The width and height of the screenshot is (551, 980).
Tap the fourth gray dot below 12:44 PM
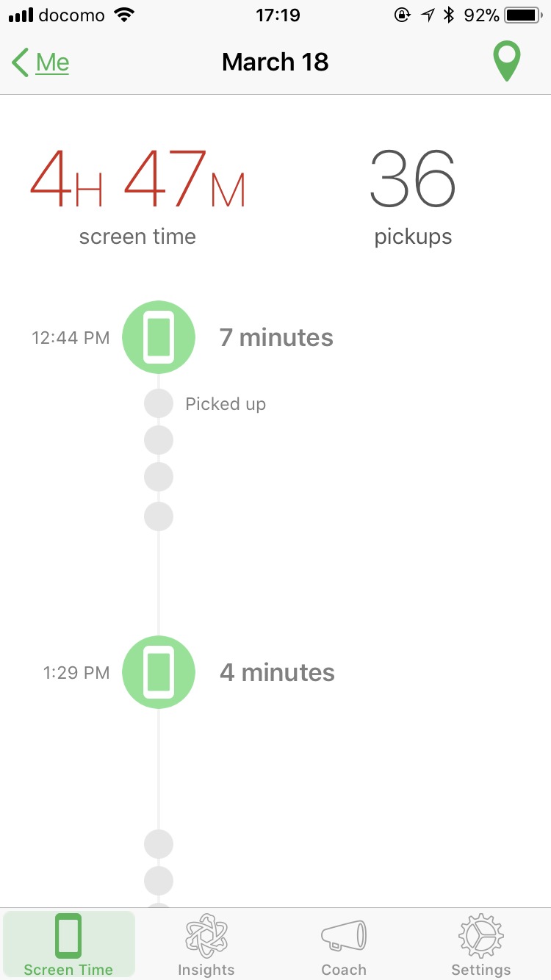click(159, 516)
